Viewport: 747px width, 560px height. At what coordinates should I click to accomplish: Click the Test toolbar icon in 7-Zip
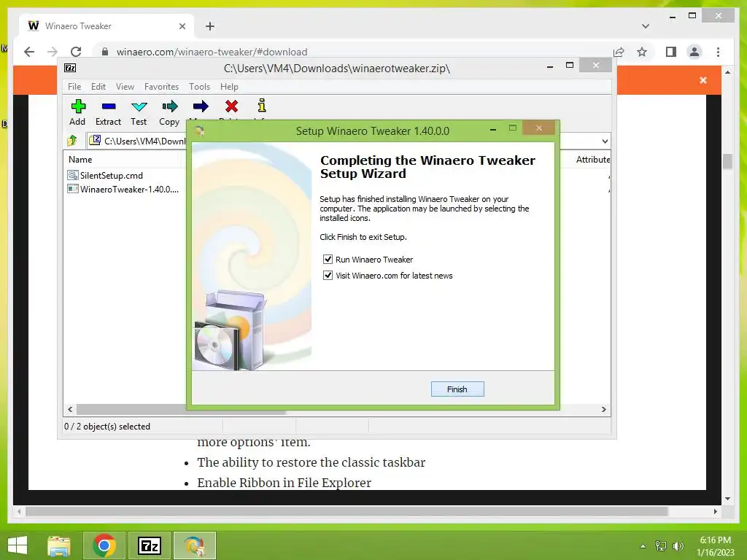(139, 106)
